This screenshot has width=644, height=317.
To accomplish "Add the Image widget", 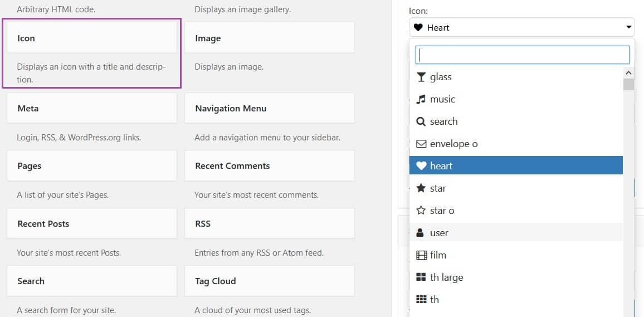I will (x=269, y=38).
